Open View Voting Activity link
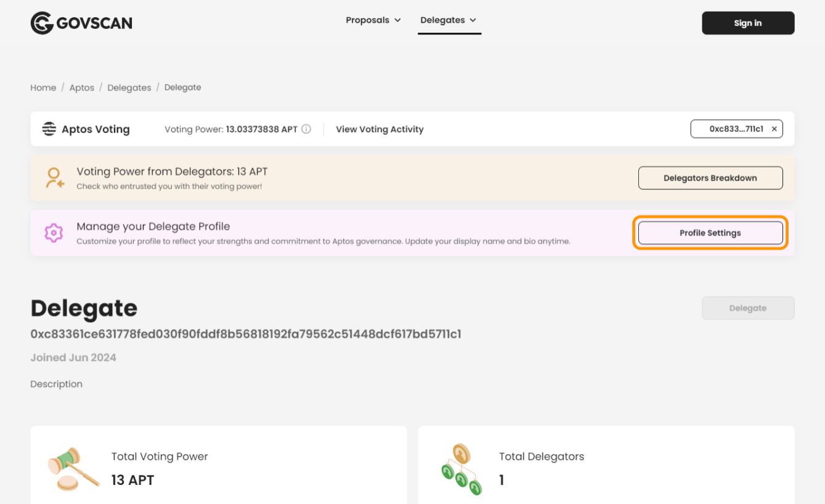 point(380,129)
